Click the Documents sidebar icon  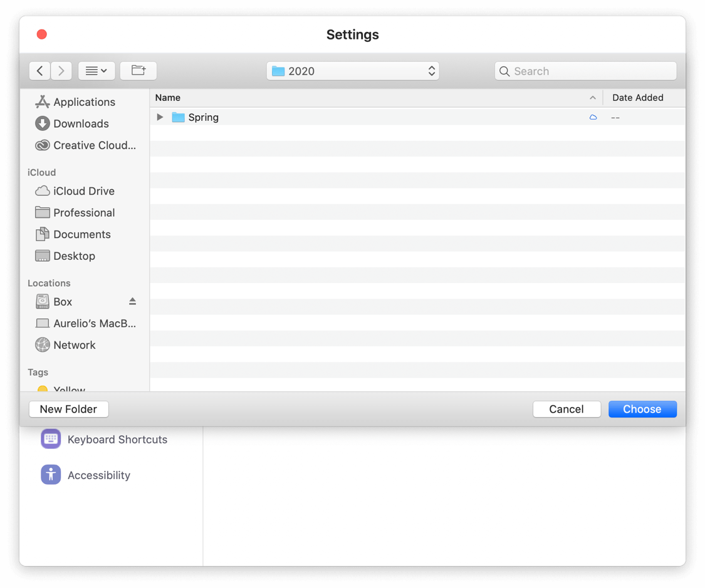point(42,234)
